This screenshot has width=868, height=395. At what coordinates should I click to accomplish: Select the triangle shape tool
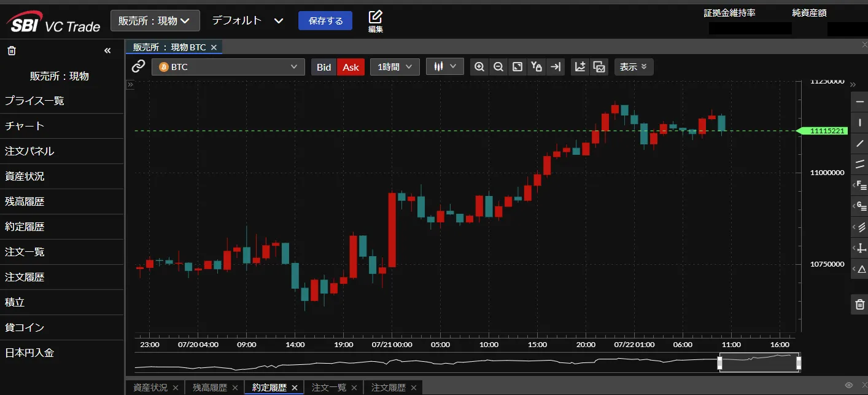pyautogui.click(x=862, y=268)
